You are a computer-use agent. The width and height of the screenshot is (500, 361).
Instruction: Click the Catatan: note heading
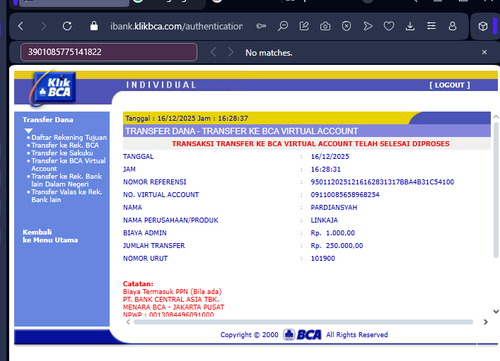tap(138, 284)
